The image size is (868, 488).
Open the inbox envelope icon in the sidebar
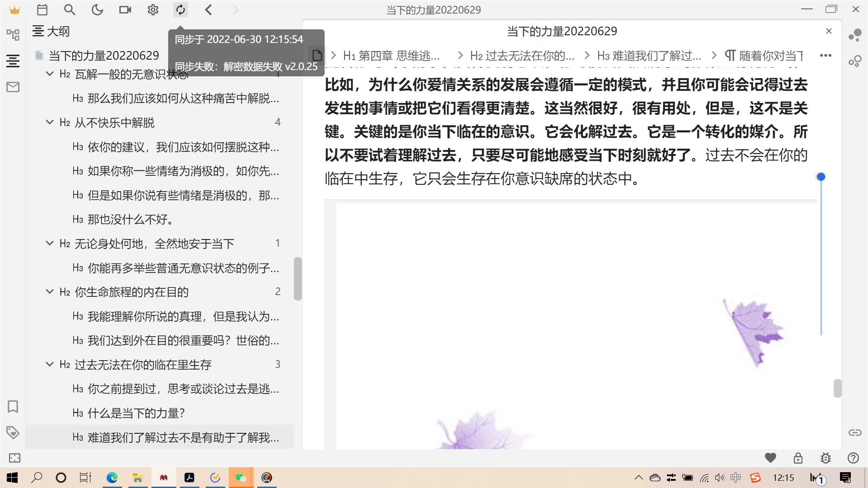[x=13, y=87]
